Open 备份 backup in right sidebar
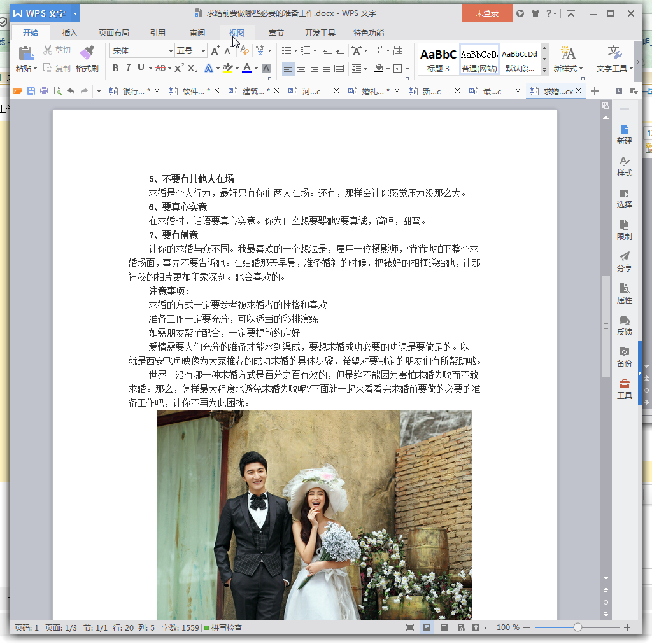This screenshot has height=644, width=652. click(624, 357)
